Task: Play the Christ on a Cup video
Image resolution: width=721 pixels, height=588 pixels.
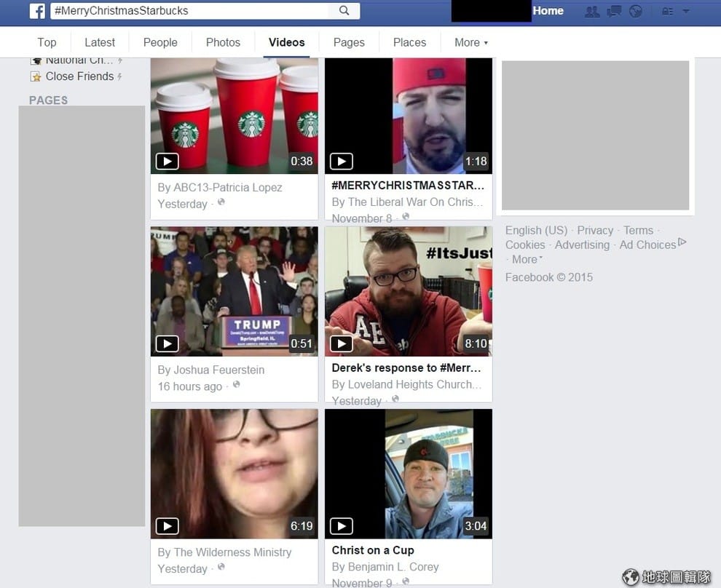Action: 409,474
